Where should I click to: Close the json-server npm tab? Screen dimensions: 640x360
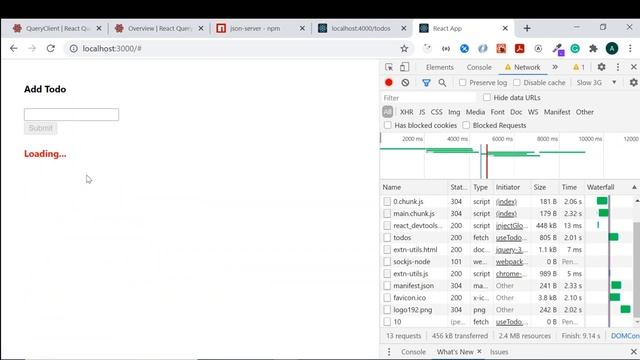click(302, 28)
